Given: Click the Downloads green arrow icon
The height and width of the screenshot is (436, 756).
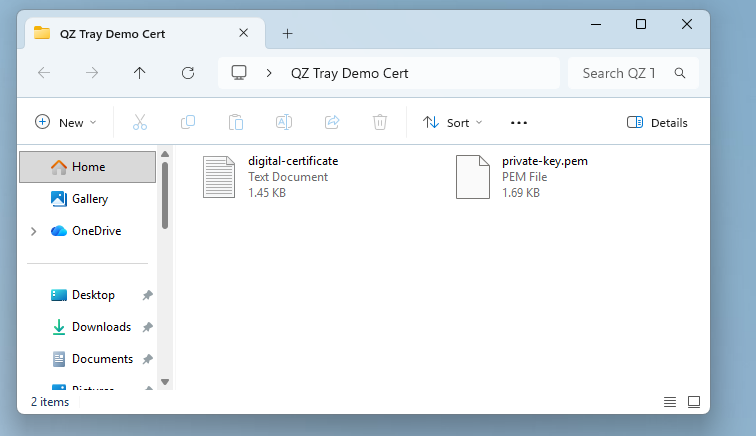Looking at the screenshot, I should coord(59,327).
